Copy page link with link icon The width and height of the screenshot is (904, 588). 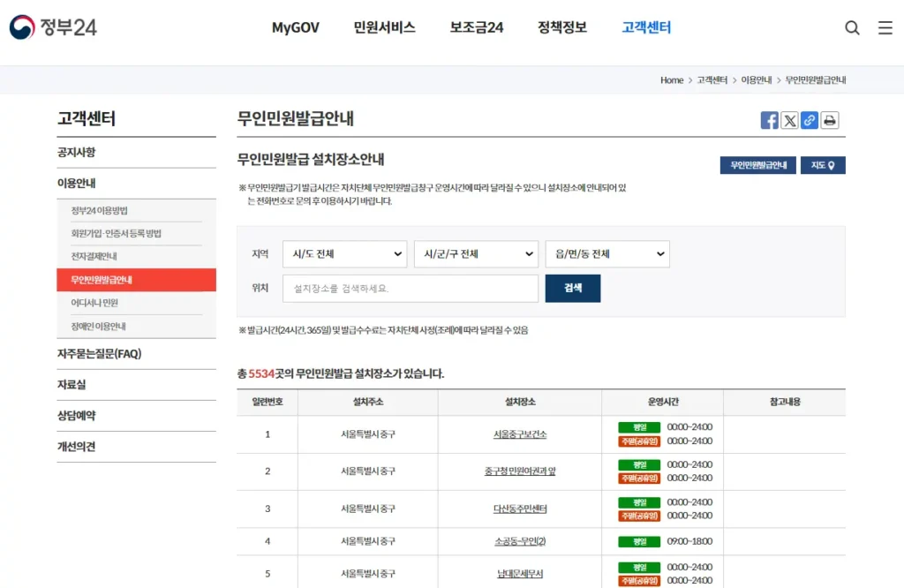click(810, 121)
